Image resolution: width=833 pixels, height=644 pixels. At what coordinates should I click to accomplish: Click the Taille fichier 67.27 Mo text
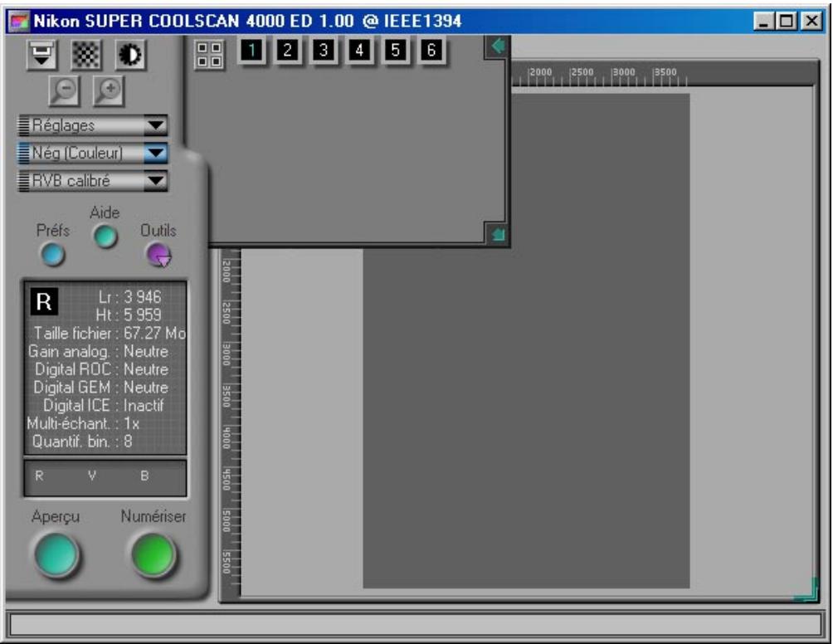tap(110, 334)
